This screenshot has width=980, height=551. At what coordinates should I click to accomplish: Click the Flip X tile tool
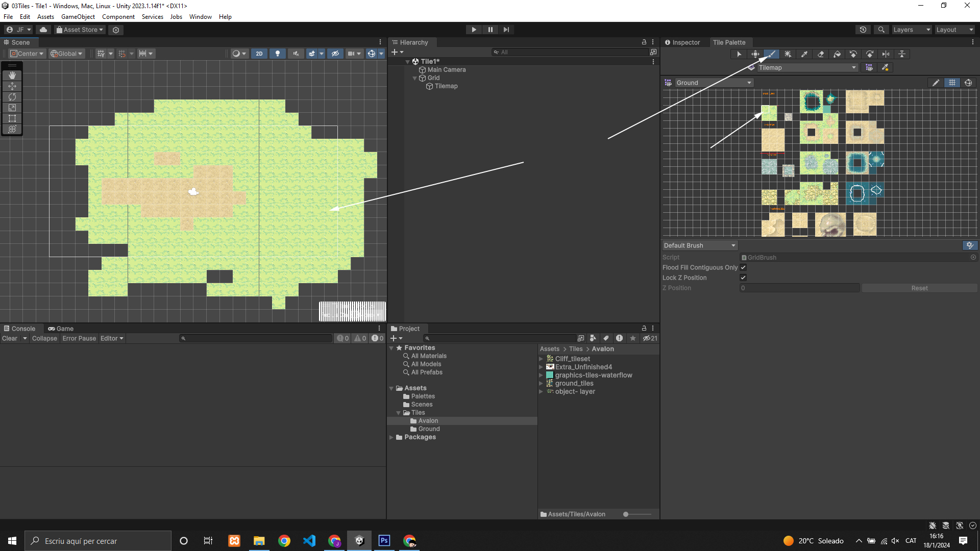(x=886, y=54)
